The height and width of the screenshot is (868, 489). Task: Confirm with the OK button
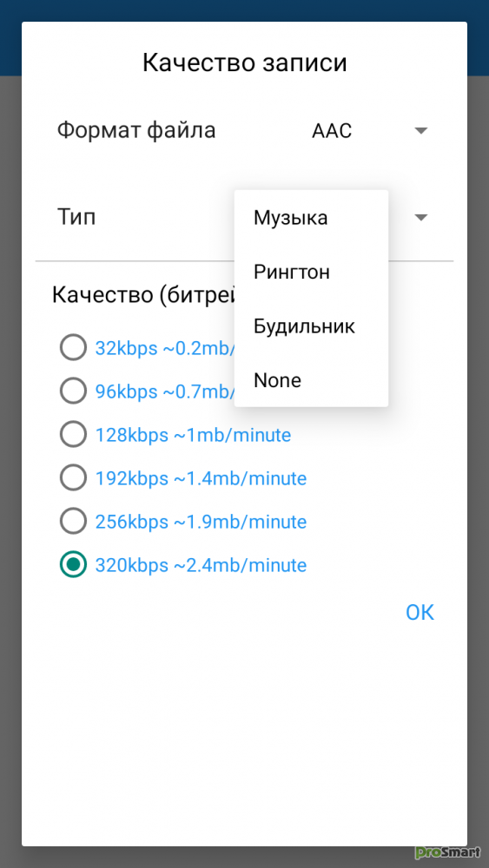point(420,612)
